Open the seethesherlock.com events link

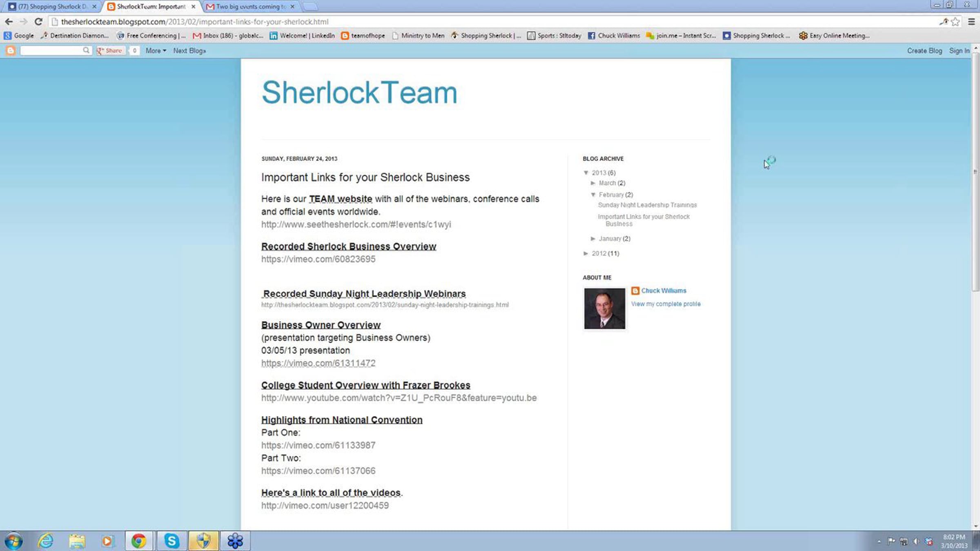tap(356, 224)
